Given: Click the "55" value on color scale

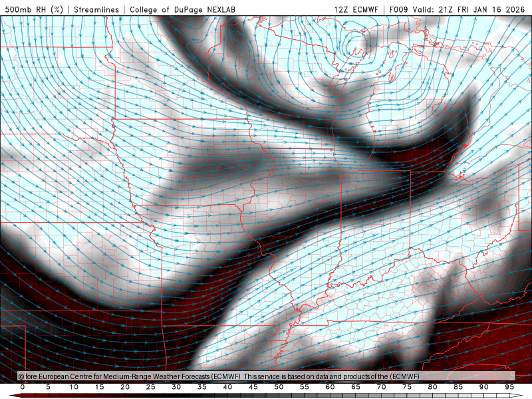Looking at the screenshot, I should tap(305, 387).
